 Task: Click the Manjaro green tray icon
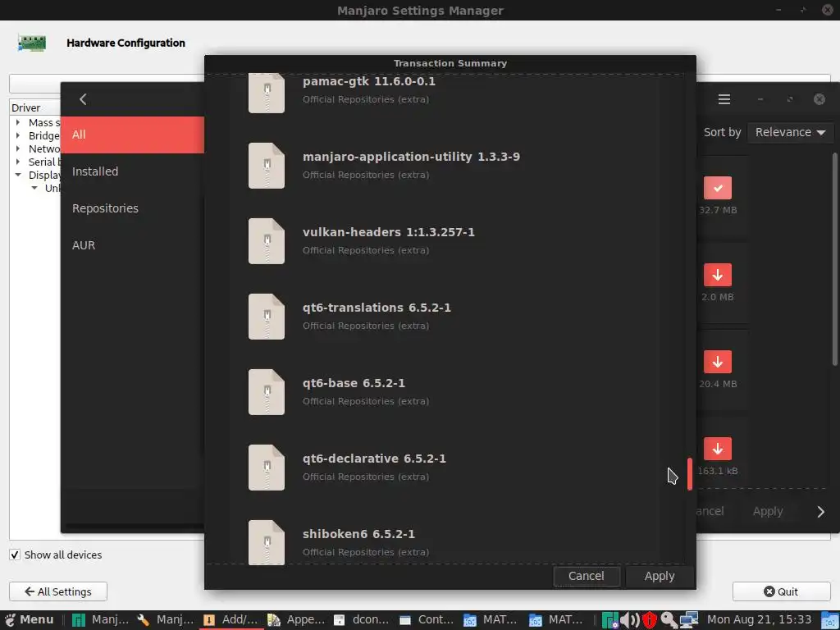(610, 620)
